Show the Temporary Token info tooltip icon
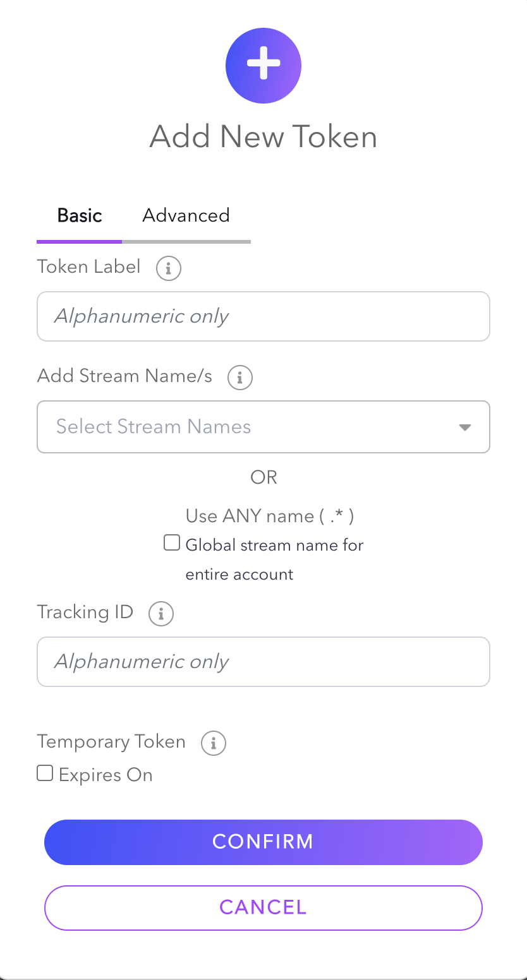This screenshot has height=980, width=527. pyautogui.click(x=214, y=743)
